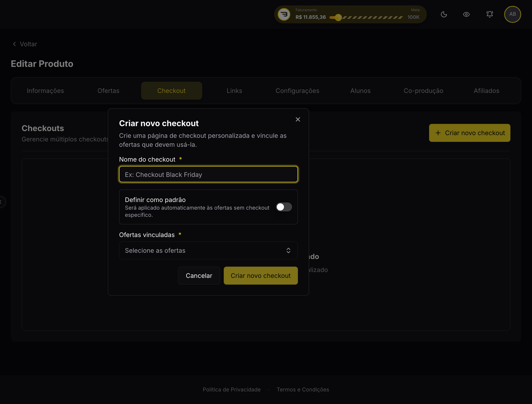The height and width of the screenshot is (404, 532).
Task: Click the brand logo coin icon
Action: (284, 14)
